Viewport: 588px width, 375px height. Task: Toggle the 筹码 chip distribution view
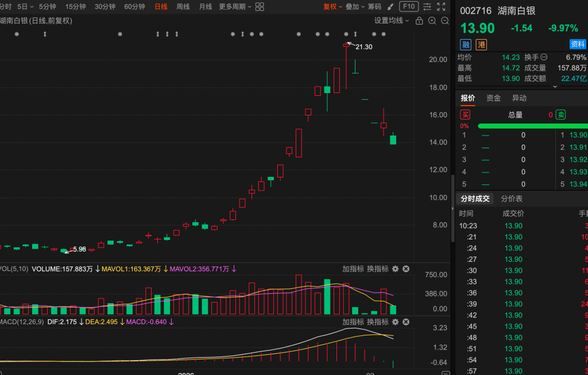[374, 7]
